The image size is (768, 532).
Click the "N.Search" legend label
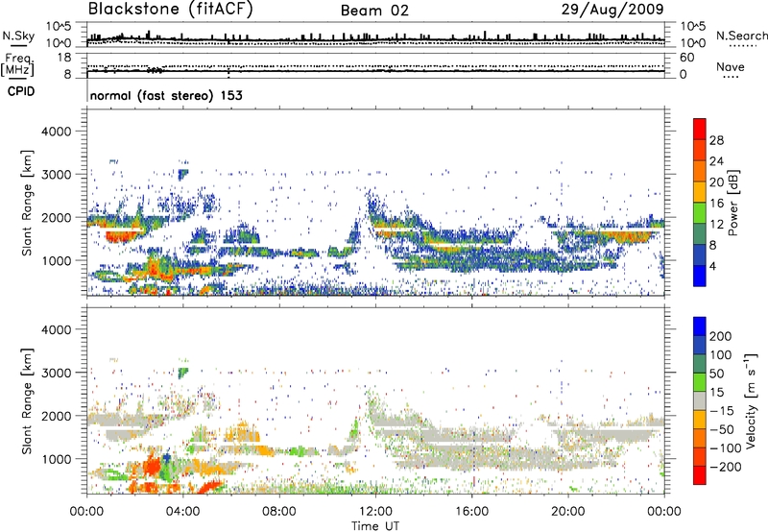pyautogui.click(x=741, y=36)
